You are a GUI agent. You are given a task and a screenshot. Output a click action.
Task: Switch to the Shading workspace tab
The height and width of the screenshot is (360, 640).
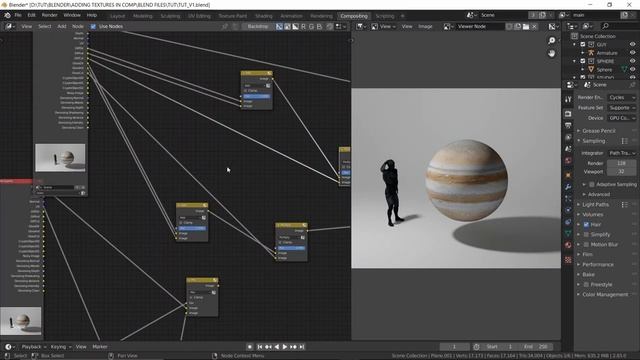(264, 16)
